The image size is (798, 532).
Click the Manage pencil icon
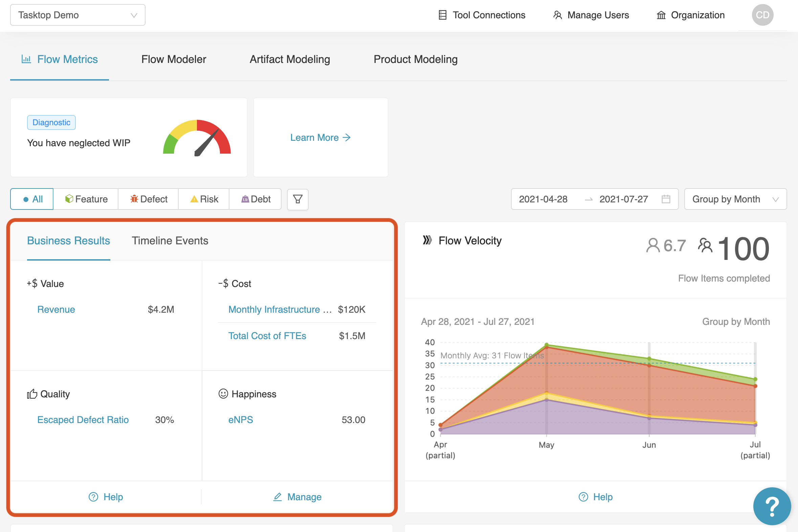tap(278, 497)
